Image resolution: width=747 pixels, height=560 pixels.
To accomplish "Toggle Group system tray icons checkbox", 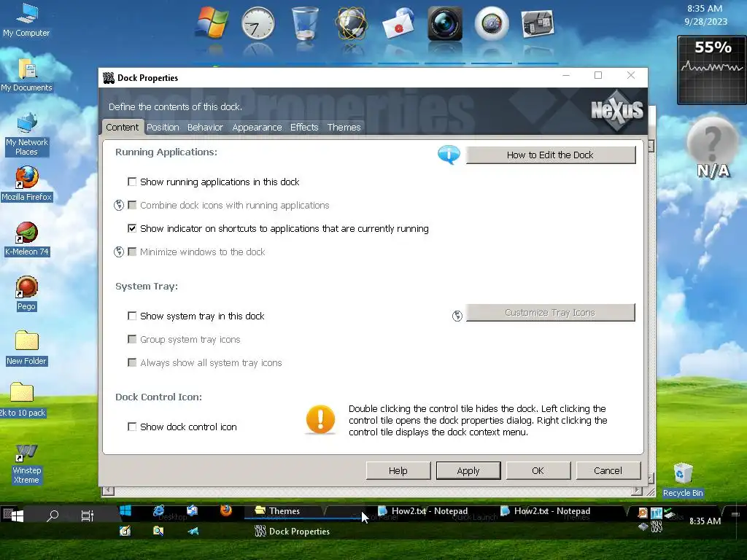I will click(132, 339).
